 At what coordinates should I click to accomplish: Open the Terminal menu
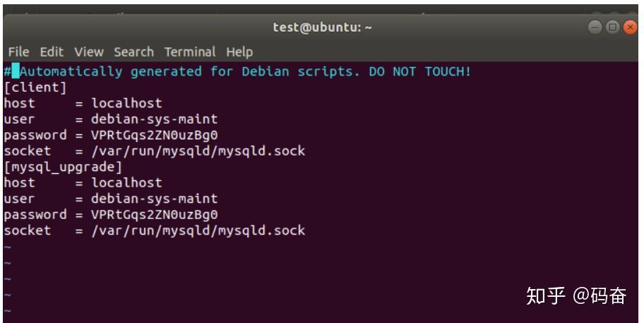click(190, 52)
